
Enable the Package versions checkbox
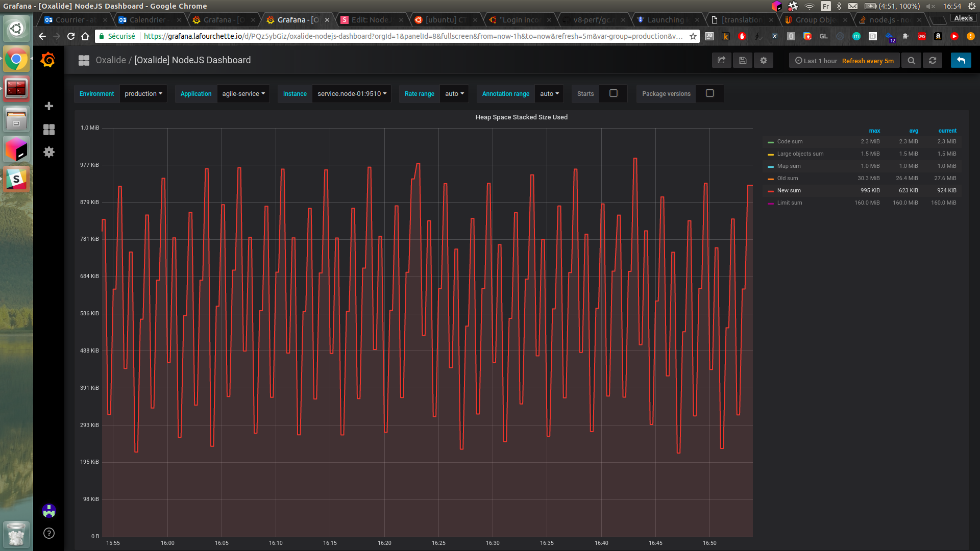(x=709, y=93)
